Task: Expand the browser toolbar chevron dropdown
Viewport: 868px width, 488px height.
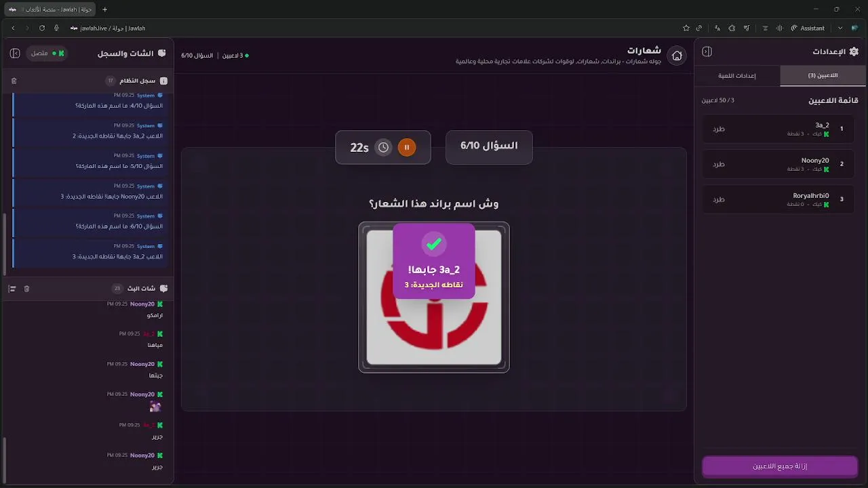Action: 840,28
